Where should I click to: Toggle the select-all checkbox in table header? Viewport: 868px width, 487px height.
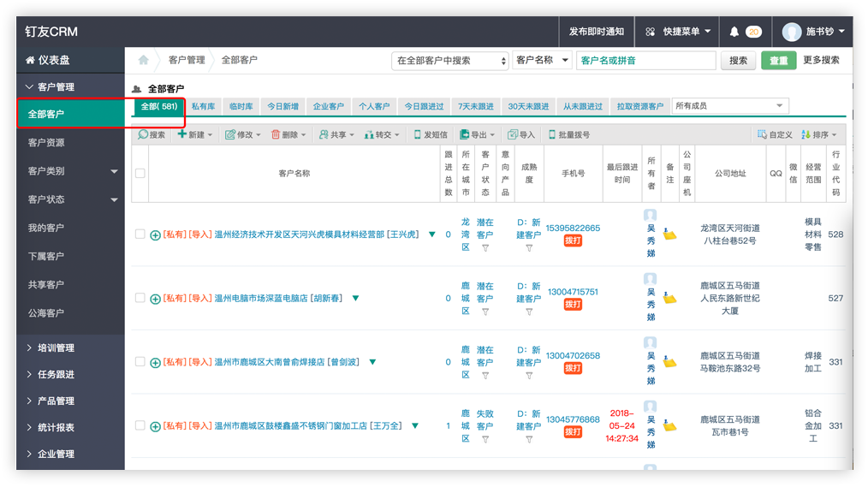[140, 173]
